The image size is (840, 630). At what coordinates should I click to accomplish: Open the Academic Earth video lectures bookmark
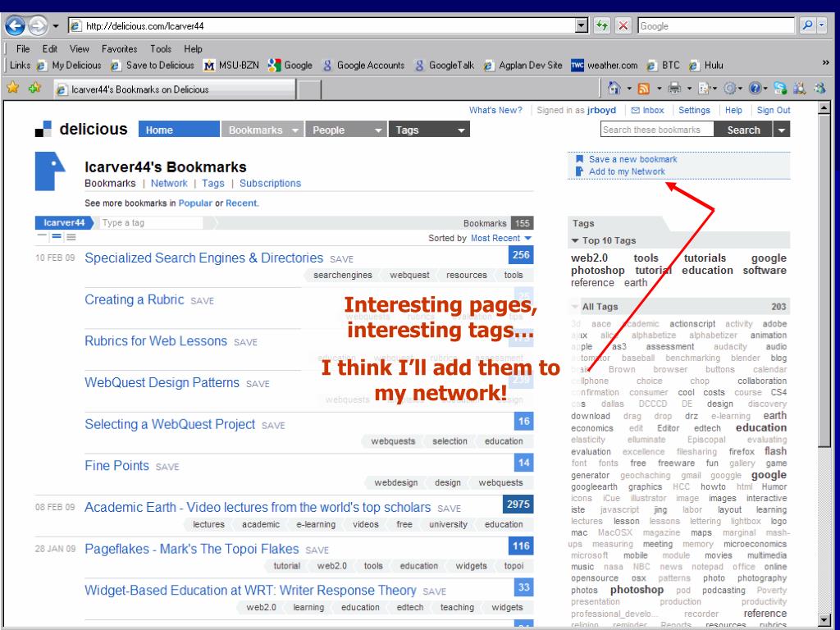(x=258, y=507)
